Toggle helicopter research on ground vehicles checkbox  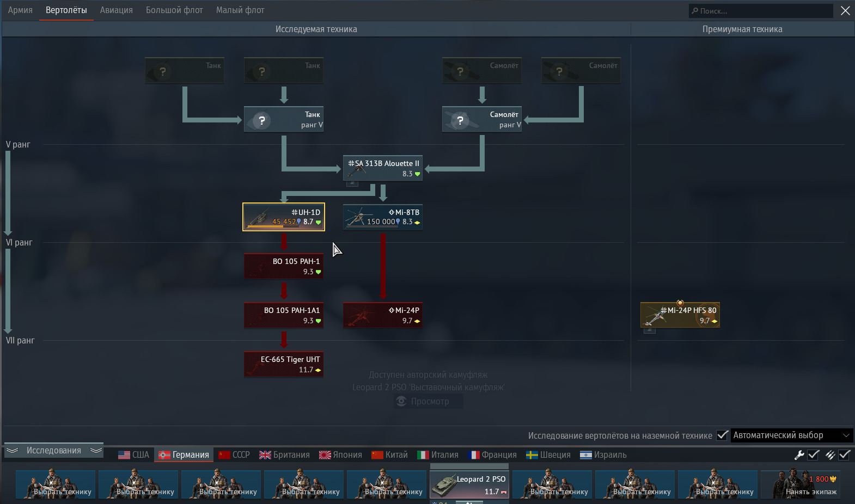(x=722, y=435)
